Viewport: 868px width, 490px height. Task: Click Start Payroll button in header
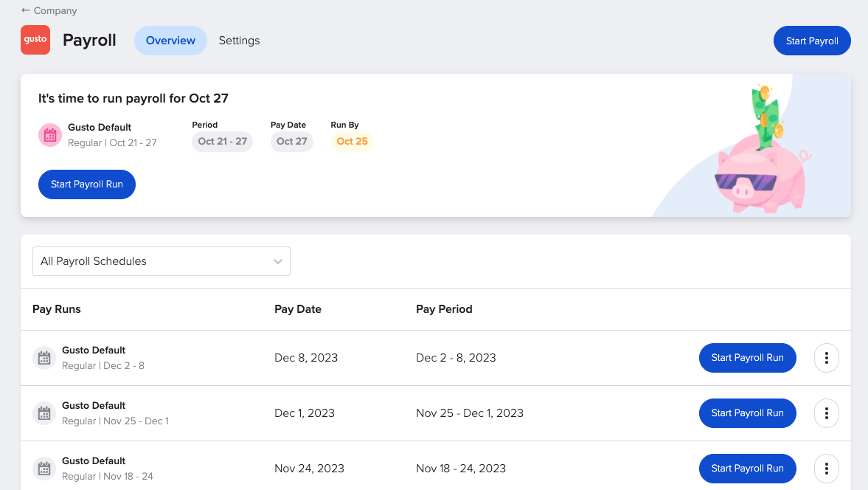(x=812, y=41)
